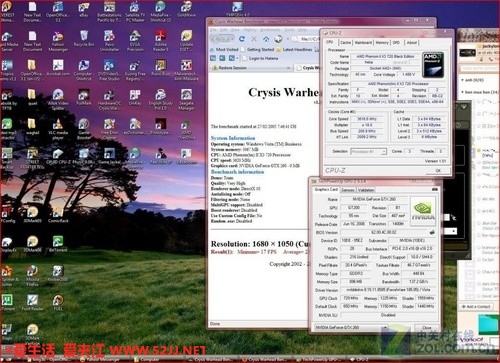Launch Game Booster desktop shortcut
Viewport: 500px width, 363px height.
(84, 128)
